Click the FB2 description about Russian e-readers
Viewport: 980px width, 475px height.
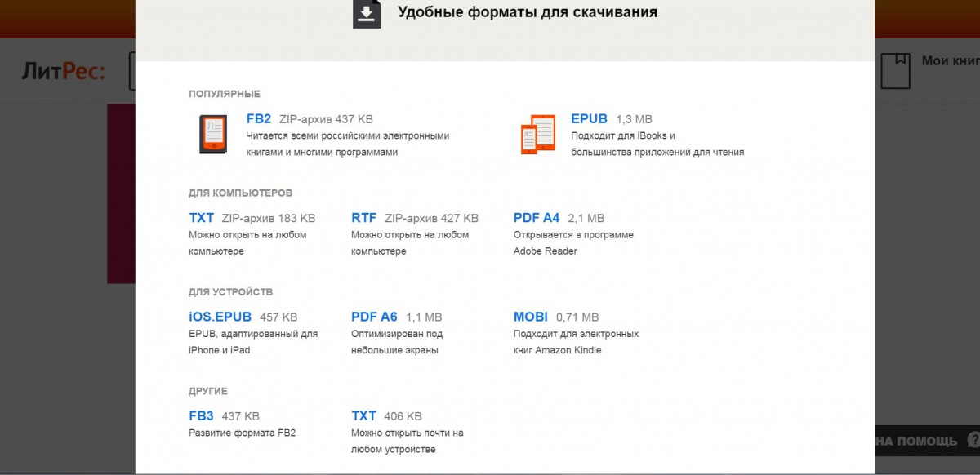[x=348, y=144]
